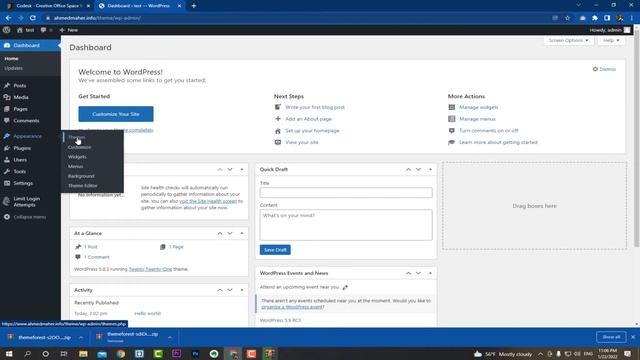The width and height of the screenshot is (640, 360).
Task: Click the WordPress logo in admin bar
Action: [7, 30]
